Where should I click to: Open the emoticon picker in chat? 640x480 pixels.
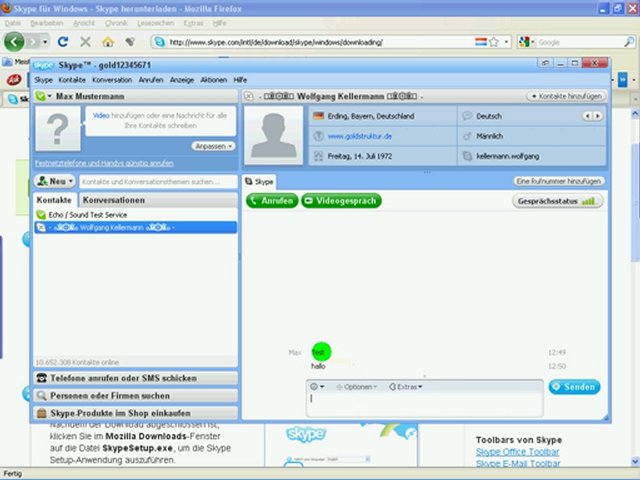coord(317,387)
